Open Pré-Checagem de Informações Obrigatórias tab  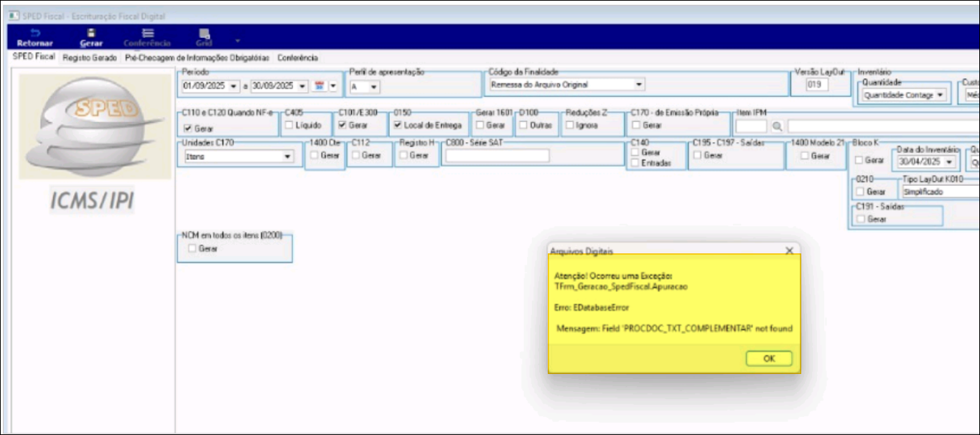point(197,58)
